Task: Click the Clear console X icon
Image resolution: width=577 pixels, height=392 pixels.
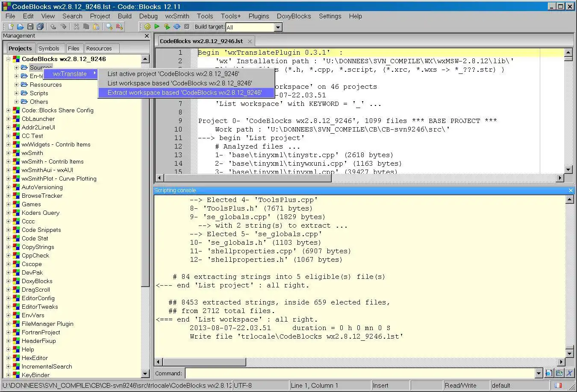Action: click(x=569, y=373)
